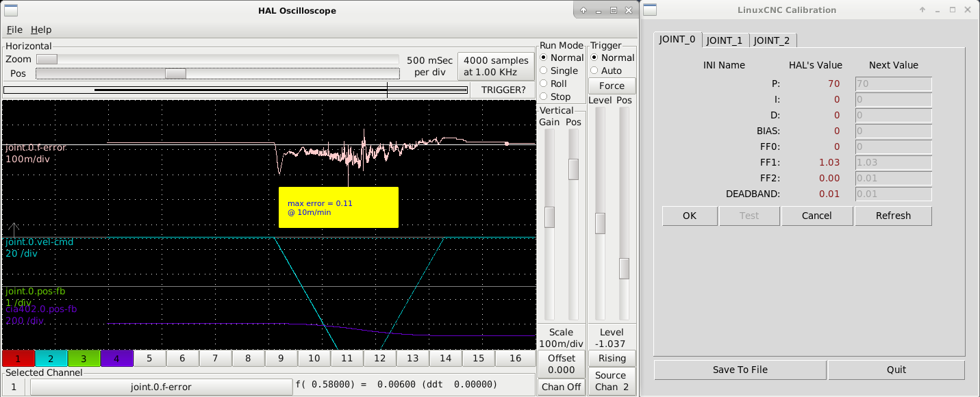Click the trigger Pos slider
Image resolution: width=980 pixels, height=397 pixels.
tap(624, 214)
